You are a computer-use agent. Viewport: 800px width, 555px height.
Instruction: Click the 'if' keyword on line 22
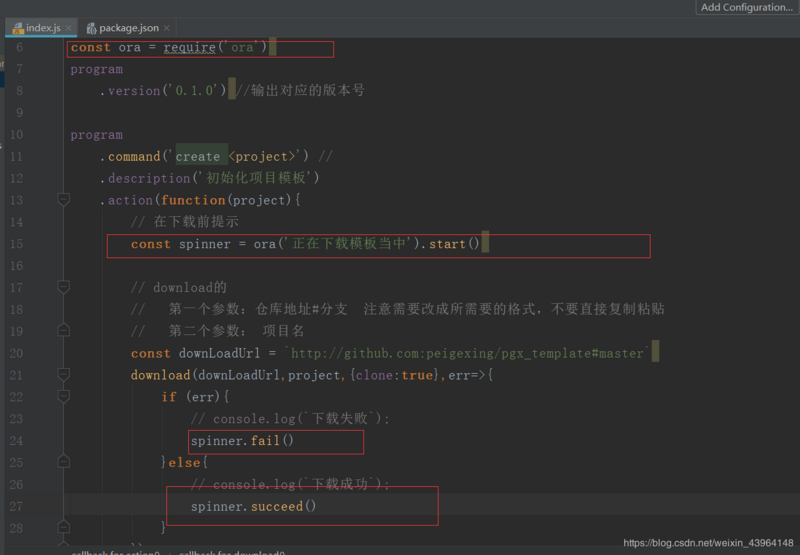169,397
